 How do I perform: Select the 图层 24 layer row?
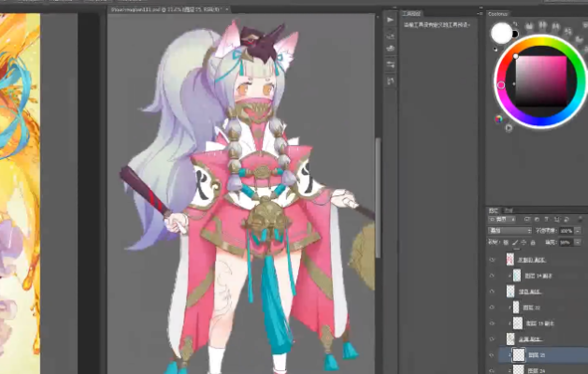point(542,370)
